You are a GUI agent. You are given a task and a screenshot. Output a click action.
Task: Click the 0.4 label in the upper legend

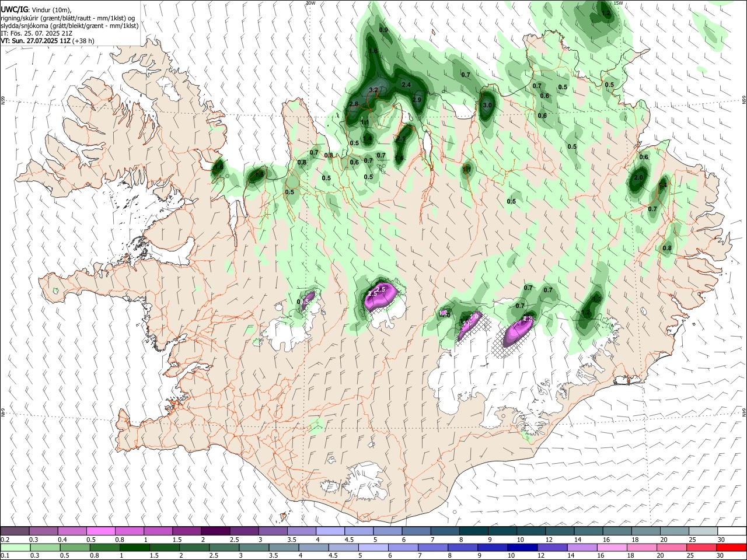click(62, 540)
